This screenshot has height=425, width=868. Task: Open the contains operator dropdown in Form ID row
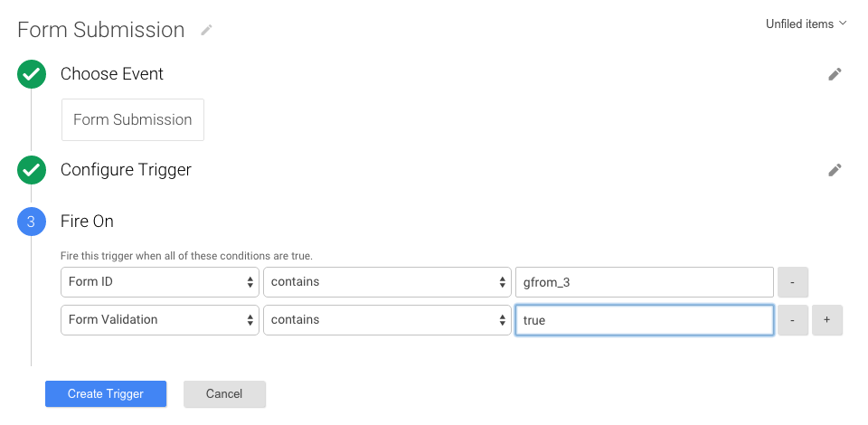click(x=387, y=282)
